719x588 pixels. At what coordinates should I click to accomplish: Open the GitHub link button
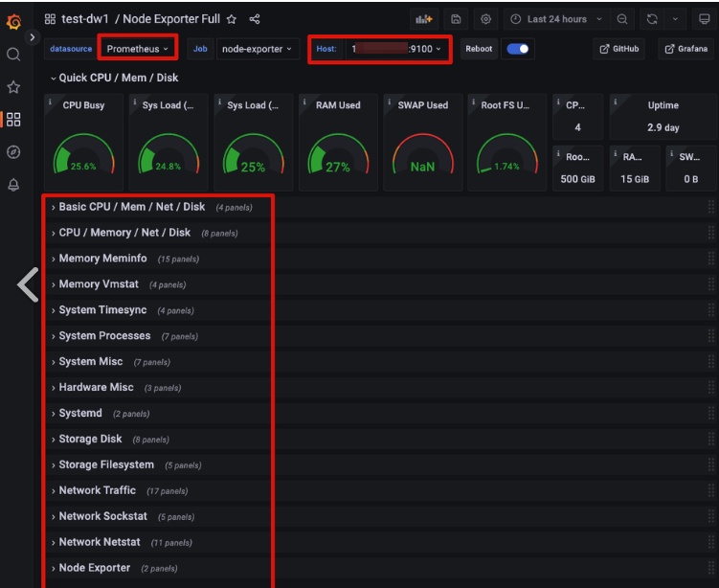619,49
